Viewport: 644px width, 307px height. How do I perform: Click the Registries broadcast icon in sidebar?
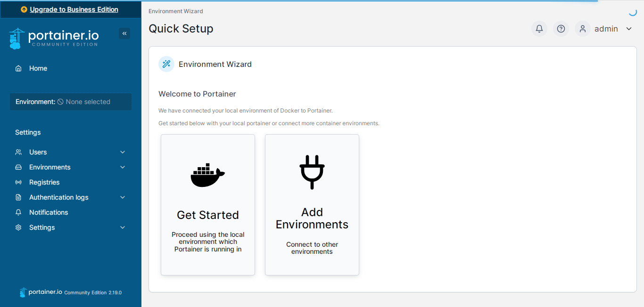(x=18, y=182)
